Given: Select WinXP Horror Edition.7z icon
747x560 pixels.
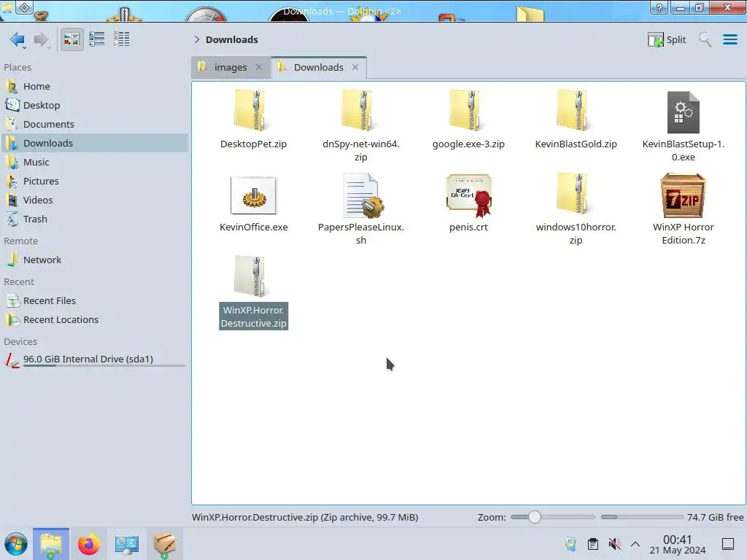Looking at the screenshot, I should click(x=683, y=195).
